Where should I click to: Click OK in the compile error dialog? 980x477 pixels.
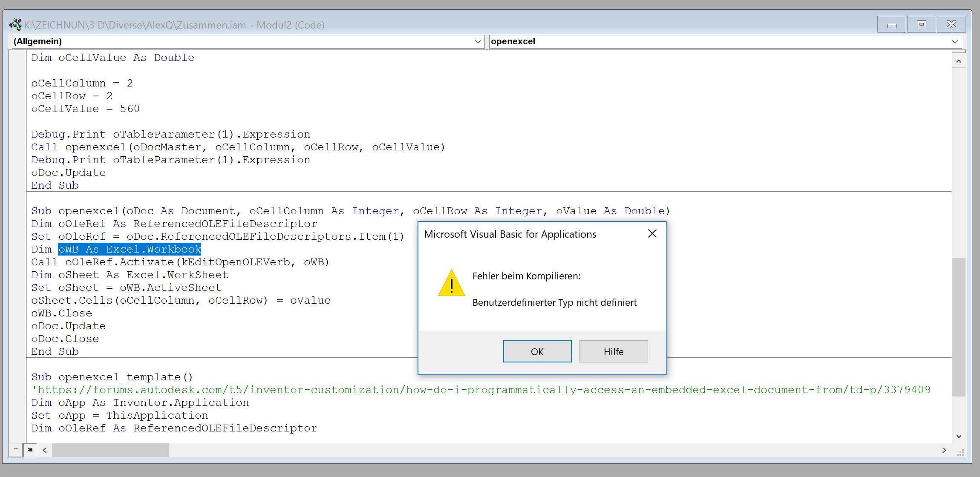(x=537, y=351)
